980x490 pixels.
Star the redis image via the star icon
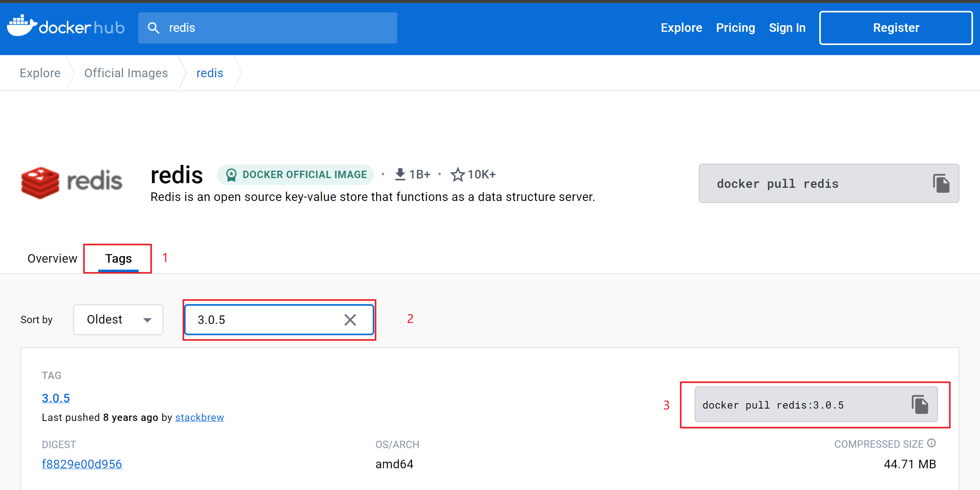point(458,174)
